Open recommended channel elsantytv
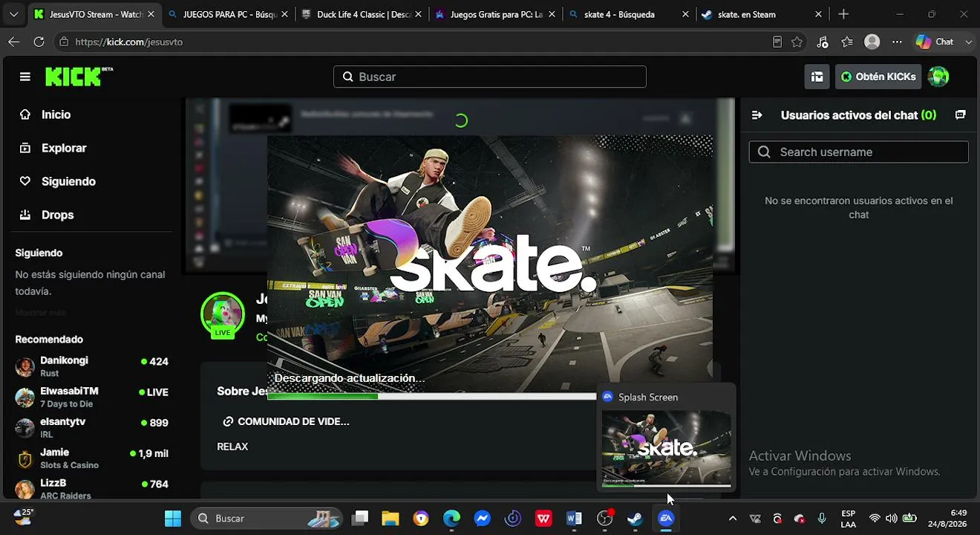 click(92, 427)
